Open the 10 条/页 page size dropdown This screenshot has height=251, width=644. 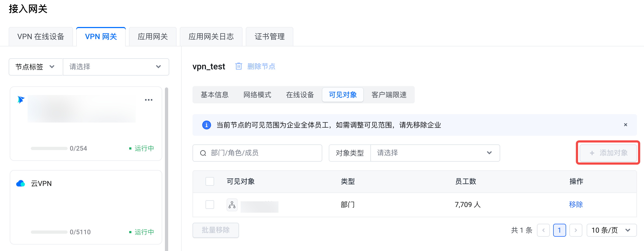(x=611, y=230)
